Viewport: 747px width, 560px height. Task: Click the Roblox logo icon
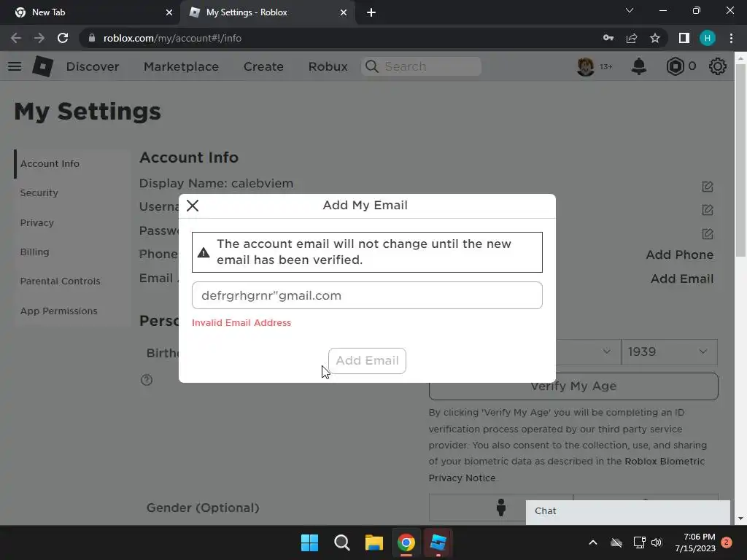(x=42, y=66)
